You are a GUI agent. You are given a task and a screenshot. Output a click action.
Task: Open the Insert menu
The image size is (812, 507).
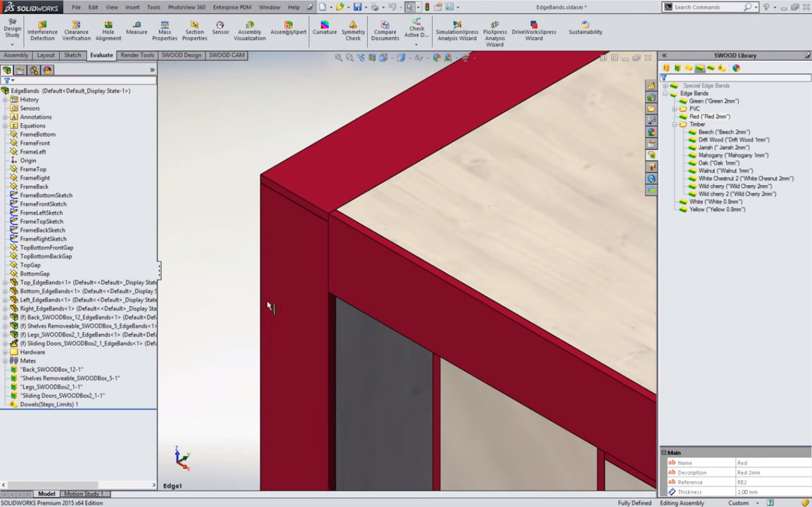tap(132, 7)
